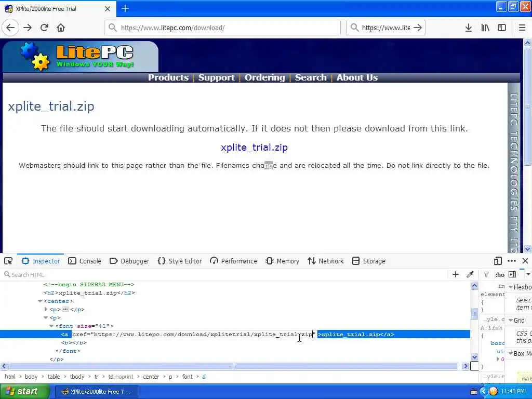Switch to the Style Editor tab
This screenshot has height=399, width=532.
click(180, 261)
